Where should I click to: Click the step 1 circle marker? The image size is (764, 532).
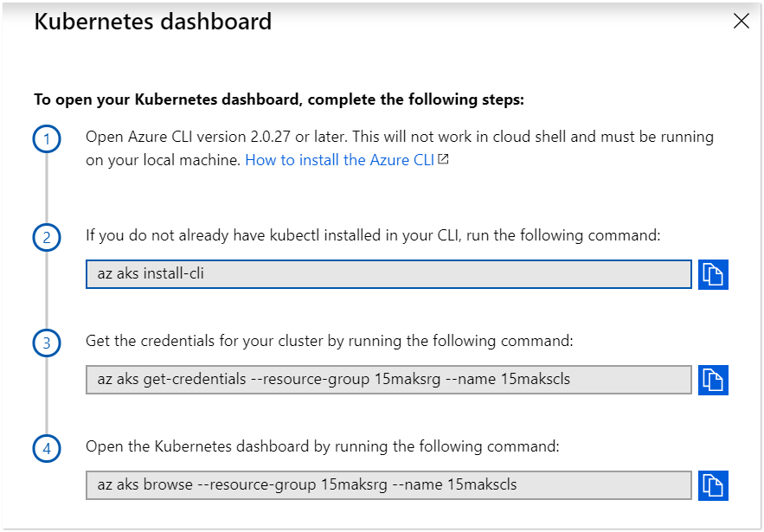(47, 139)
